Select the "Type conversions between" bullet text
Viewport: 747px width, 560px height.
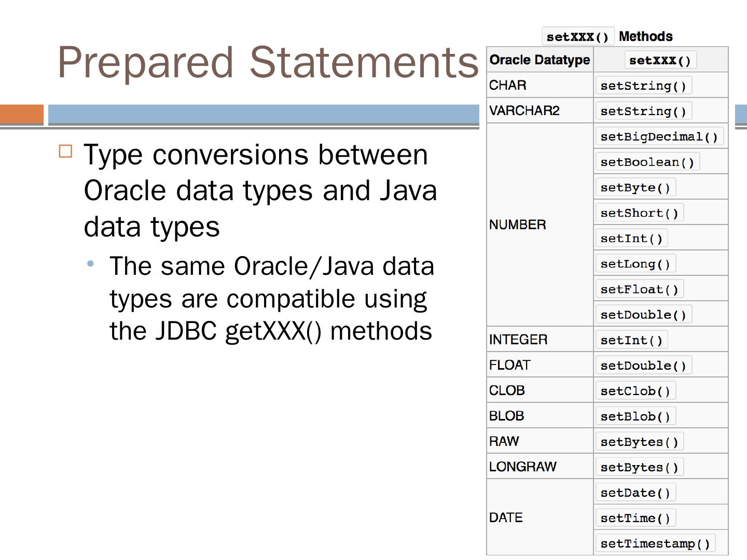pyautogui.click(x=256, y=155)
